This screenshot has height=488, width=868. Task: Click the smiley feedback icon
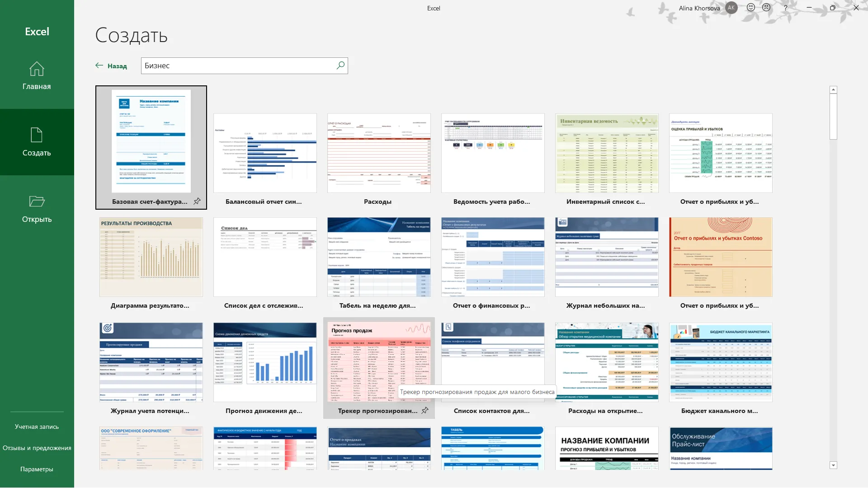point(750,8)
